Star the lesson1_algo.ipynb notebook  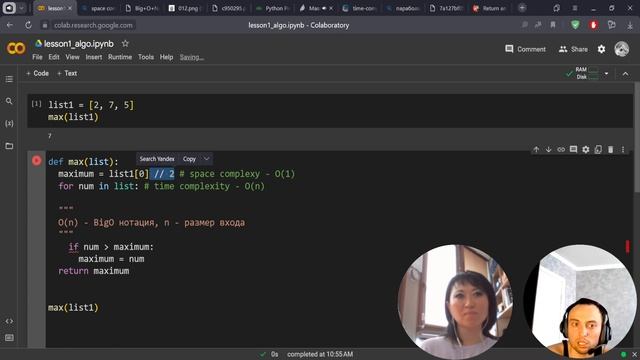125,43
